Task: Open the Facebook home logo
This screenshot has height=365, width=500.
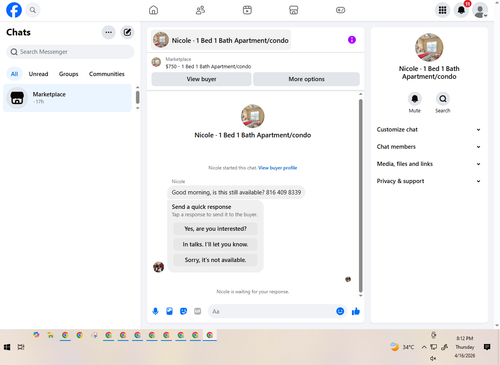Action: 14,10
